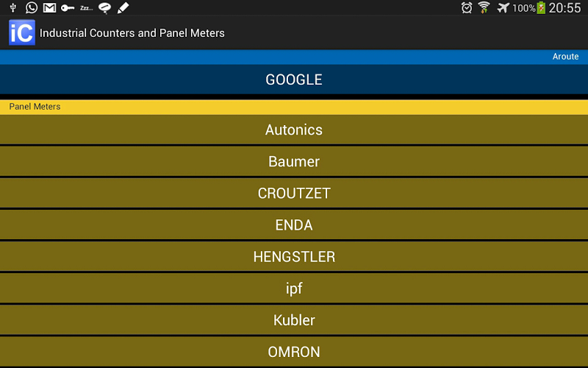Select the Autonics manufacturer entry
This screenshot has height=368, width=588.
[x=294, y=130]
